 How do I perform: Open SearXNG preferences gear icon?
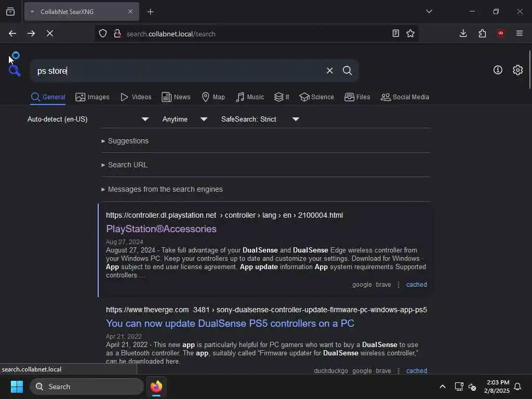click(x=517, y=70)
